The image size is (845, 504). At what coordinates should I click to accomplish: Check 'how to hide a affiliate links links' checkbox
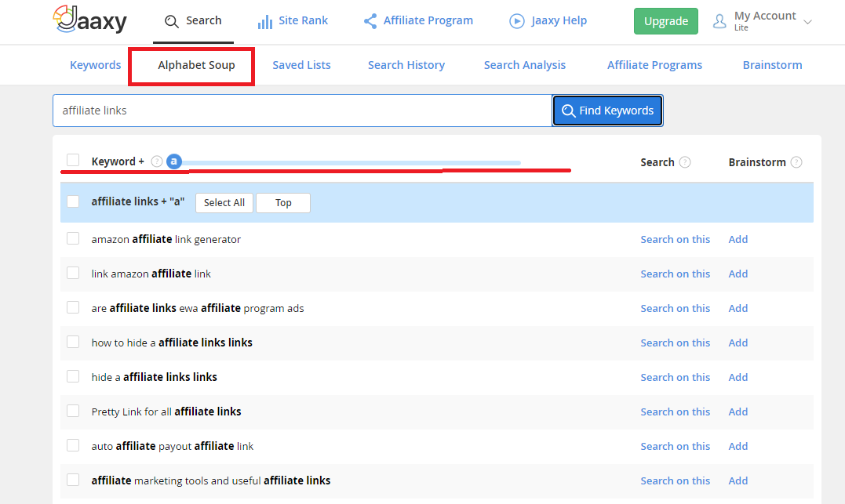73,342
